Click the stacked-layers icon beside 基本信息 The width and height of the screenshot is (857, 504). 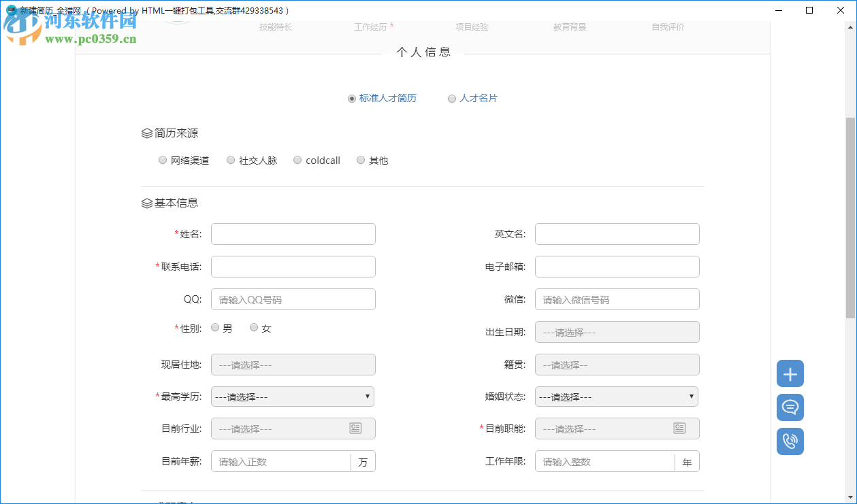145,202
